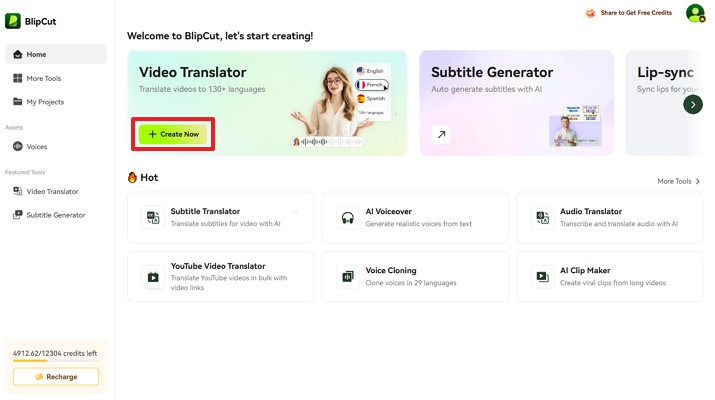Click the Audio Translator icon
The image size is (715, 400).
pyautogui.click(x=542, y=218)
